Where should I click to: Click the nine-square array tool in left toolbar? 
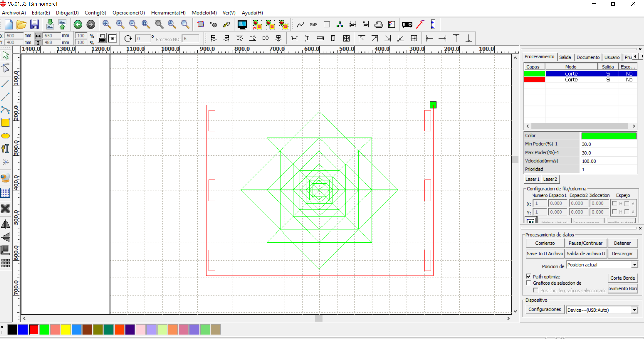pos(6,263)
